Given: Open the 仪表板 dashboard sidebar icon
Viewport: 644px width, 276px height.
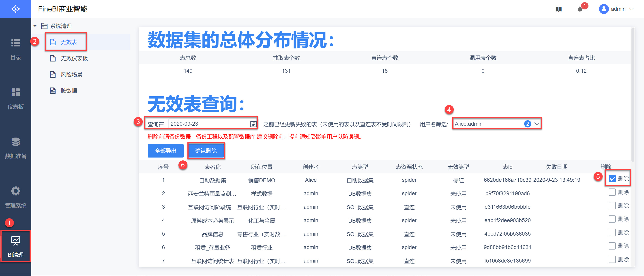Looking at the screenshot, I should (x=15, y=92).
